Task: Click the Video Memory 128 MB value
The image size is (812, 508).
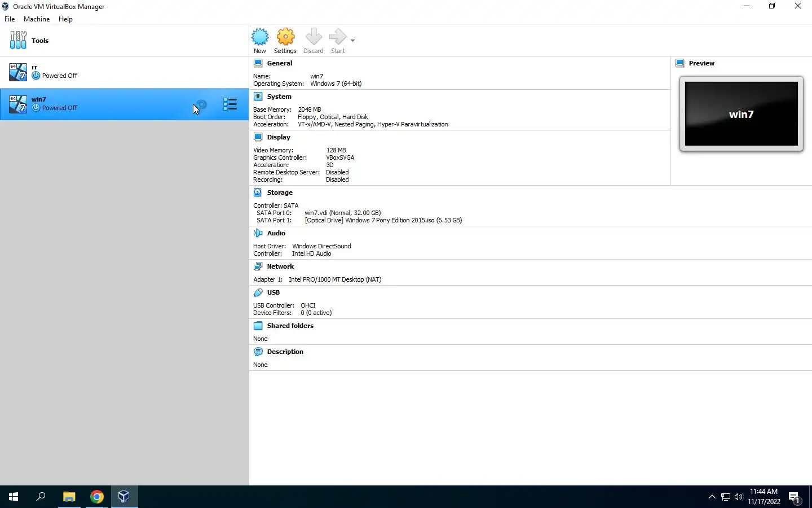Action: pos(336,150)
